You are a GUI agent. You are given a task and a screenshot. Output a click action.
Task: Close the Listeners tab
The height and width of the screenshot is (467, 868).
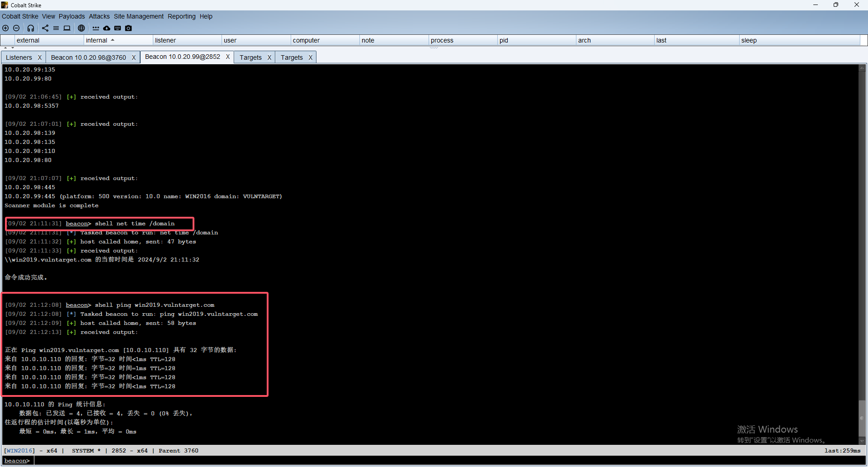coord(40,57)
